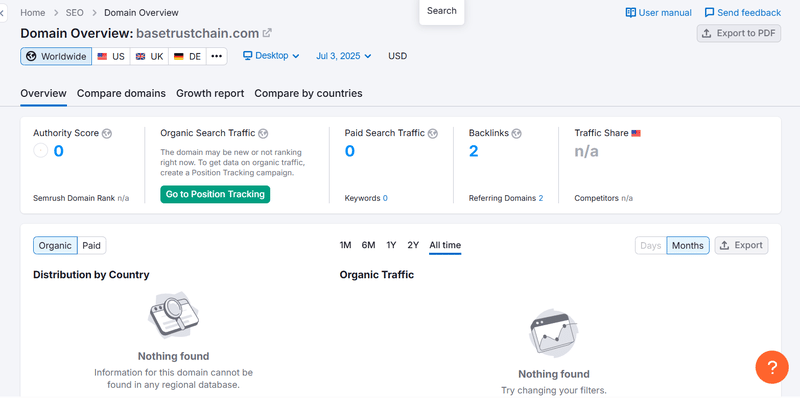800x398 pixels.
Task: Click the Organic Traffic chart heading
Action: 377,275
